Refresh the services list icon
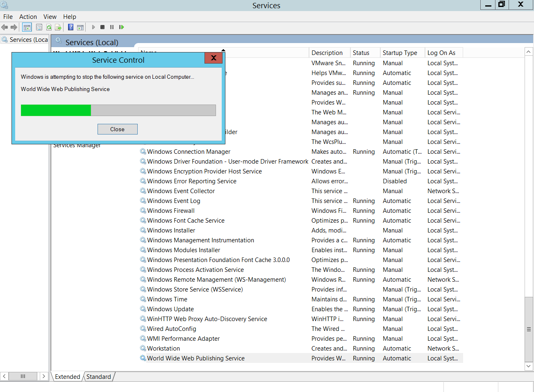The image size is (534, 392). tap(49, 27)
